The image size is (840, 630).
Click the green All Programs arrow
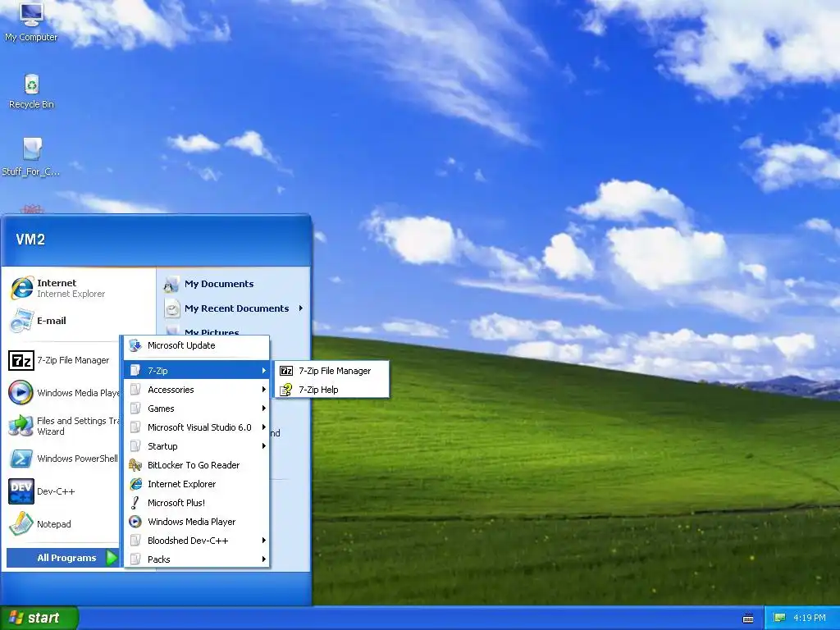click(112, 558)
